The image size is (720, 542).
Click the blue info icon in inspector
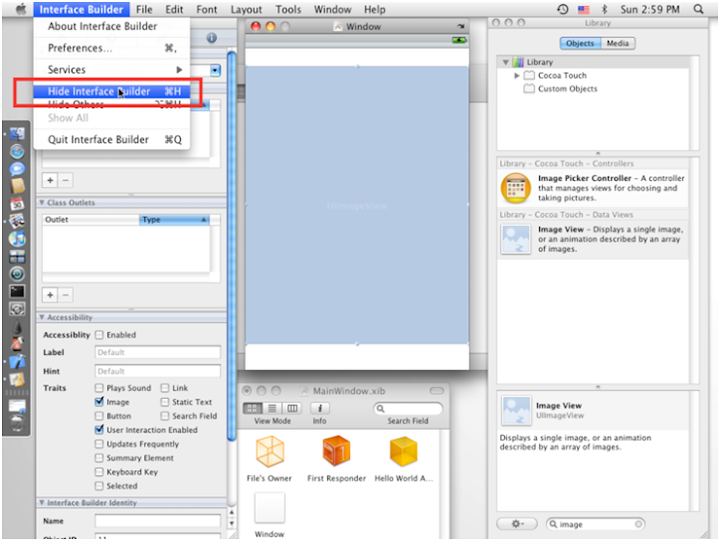[211, 38]
